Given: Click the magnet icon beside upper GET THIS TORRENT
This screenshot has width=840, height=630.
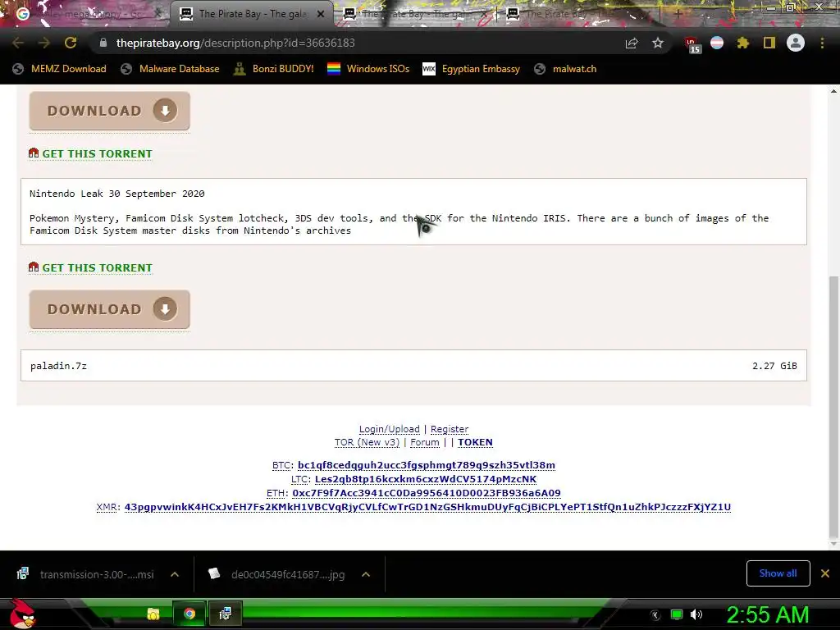Looking at the screenshot, I should (x=34, y=153).
